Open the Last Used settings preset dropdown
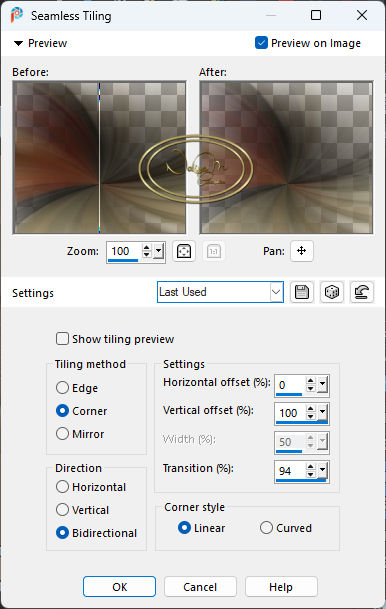The image size is (386, 609). [276, 292]
